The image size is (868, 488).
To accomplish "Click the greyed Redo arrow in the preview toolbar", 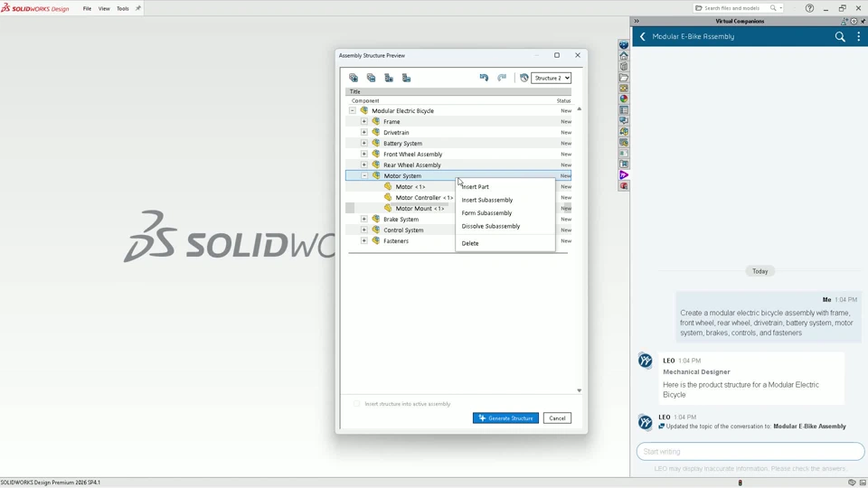I will pos(502,78).
